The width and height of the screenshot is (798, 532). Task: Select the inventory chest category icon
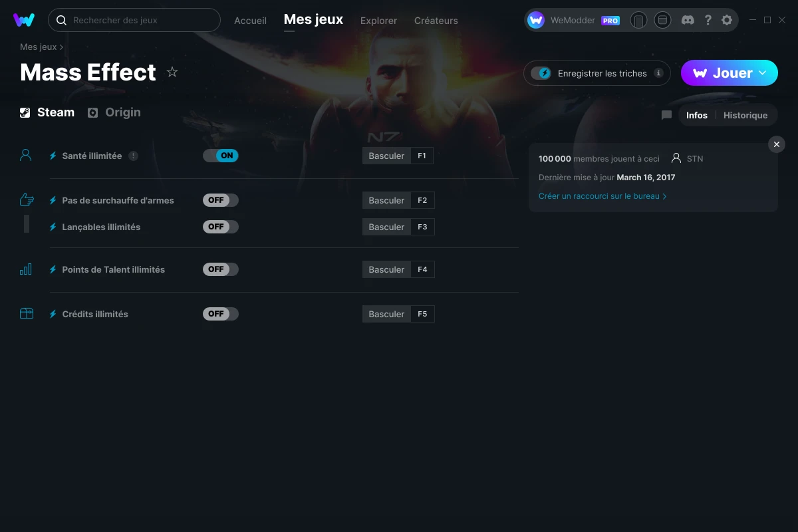click(x=27, y=314)
